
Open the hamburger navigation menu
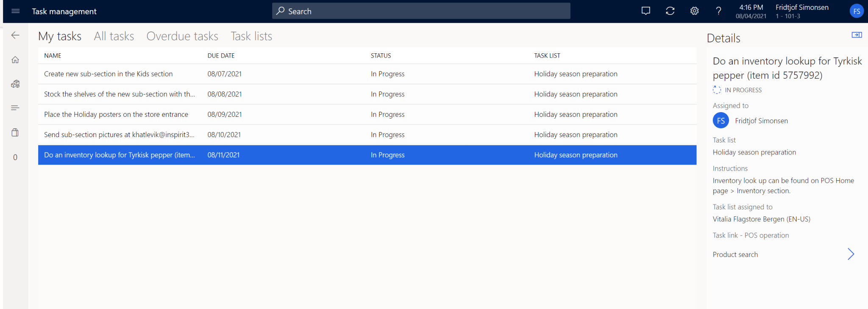tap(16, 11)
